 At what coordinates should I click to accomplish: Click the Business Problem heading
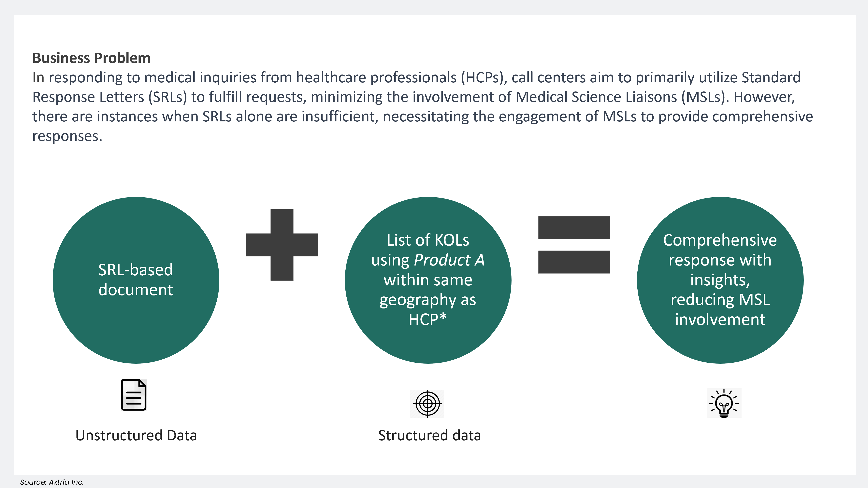click(x=91, y=58)
